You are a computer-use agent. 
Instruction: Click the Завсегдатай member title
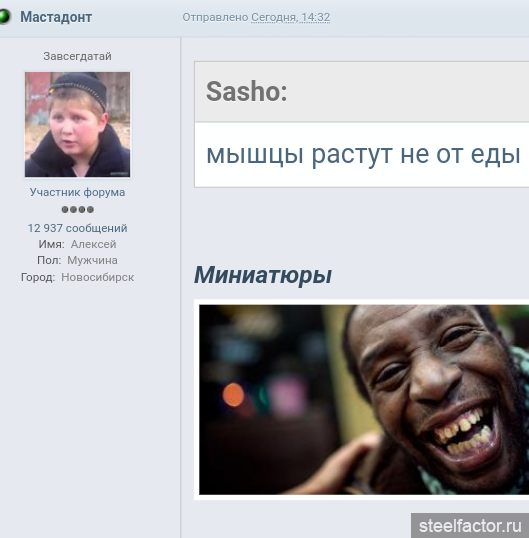(78, 56)
